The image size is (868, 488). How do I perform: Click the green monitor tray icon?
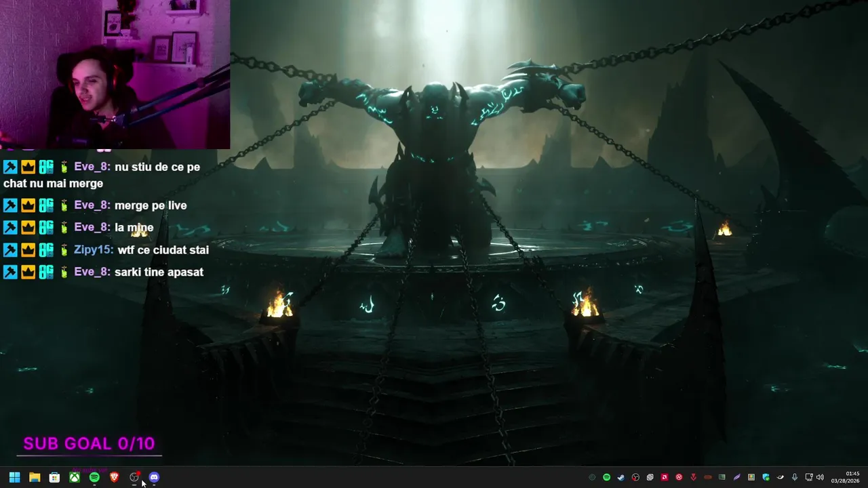click(722, 477)
